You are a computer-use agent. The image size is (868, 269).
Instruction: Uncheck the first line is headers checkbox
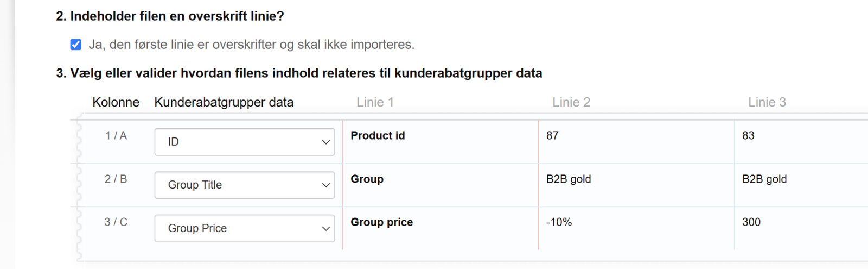click(x=76, y=45)
